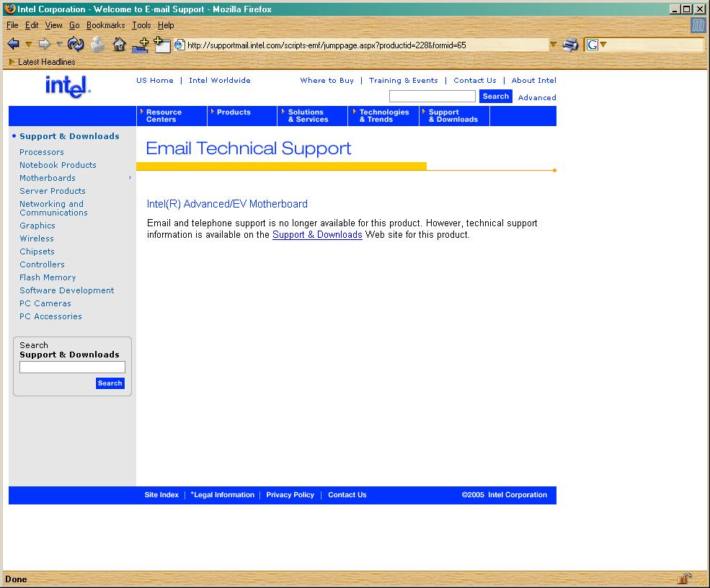Click the Stop loading toolbar icon
The image size is (710, 588).
(x=97, y=45)
